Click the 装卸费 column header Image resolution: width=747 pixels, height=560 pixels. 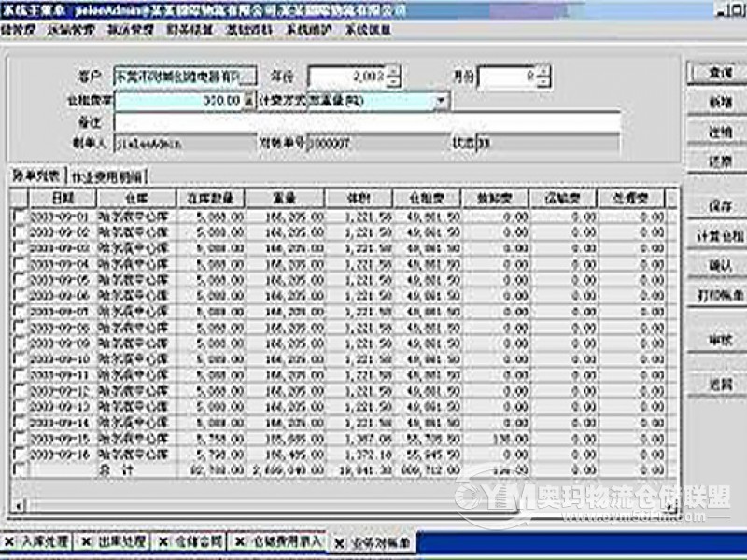tap(495, 198)
